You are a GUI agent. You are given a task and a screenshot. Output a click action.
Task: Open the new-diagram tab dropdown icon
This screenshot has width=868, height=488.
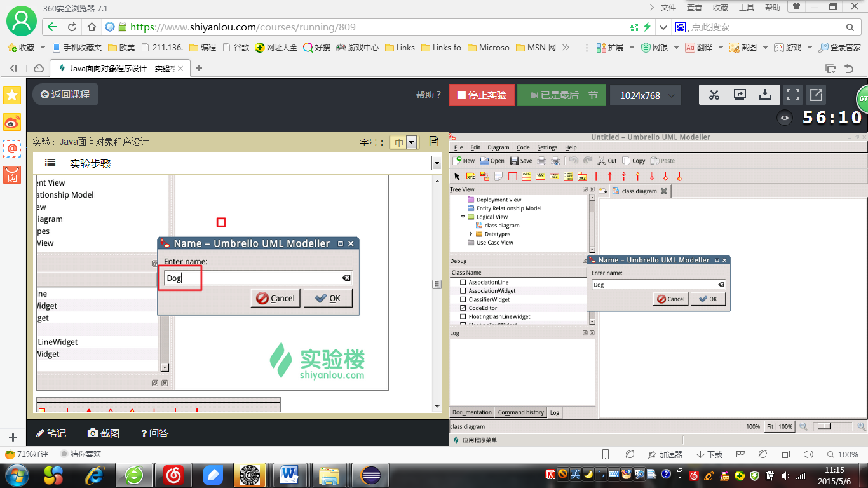click(603, 191)
